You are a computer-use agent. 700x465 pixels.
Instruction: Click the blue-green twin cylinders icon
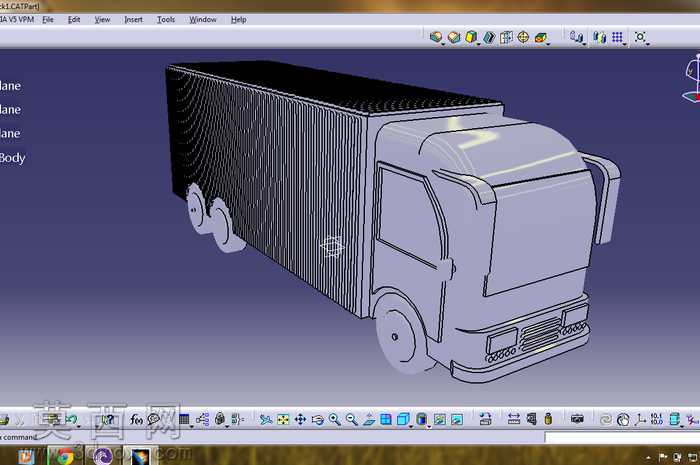[600, 37]
